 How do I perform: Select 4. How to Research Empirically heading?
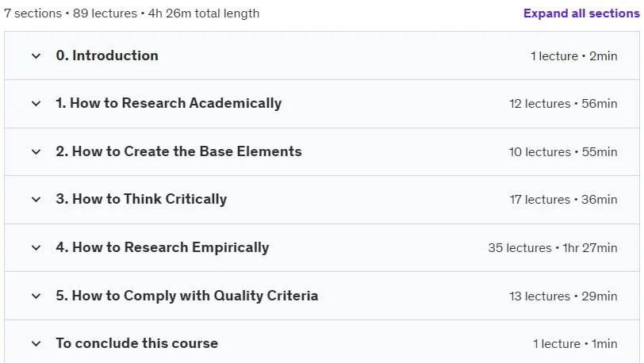point(163,247)
